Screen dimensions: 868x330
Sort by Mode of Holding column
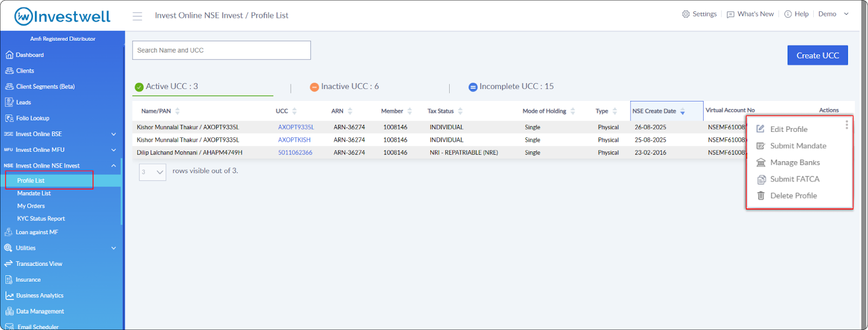[x=572, y=111]
